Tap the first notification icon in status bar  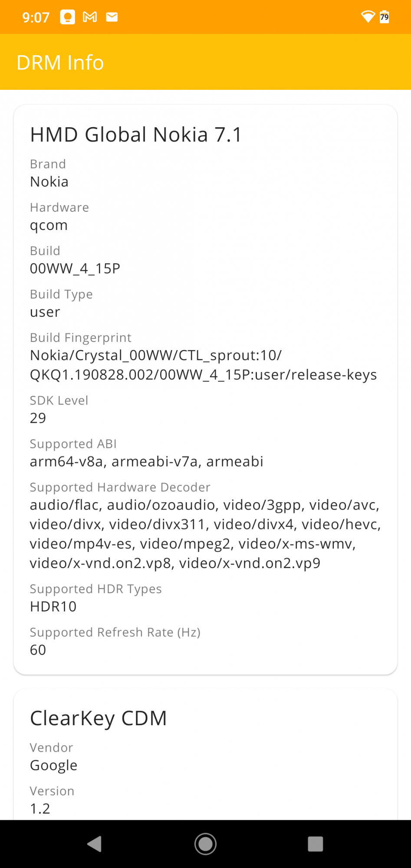tap(67, 17)
